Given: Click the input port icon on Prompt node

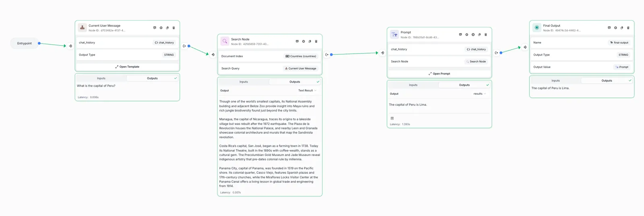Looking at the screenshot, I should pyautogui.click(x=382, y=53).
